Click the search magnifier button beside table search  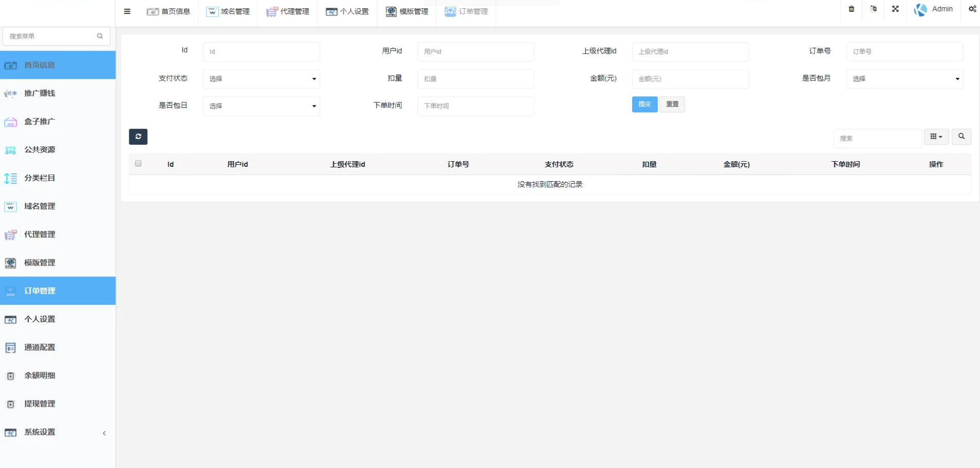pyautogui.click(x=961, y=136)
